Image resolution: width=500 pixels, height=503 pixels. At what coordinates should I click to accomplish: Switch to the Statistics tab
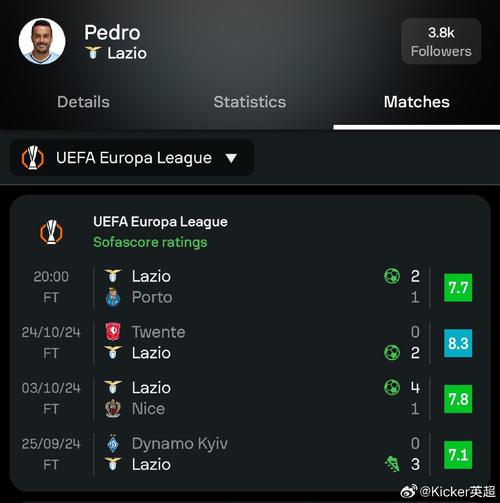(x=250, y=102)
